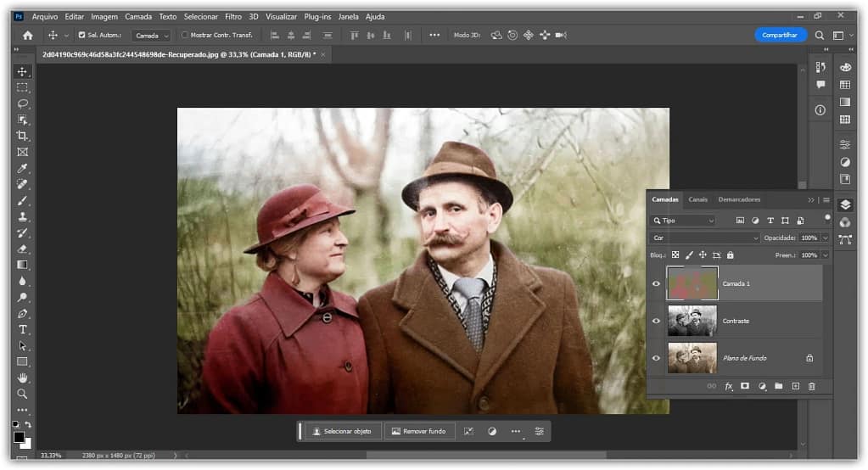Select the Type tool

pos(22,329)
